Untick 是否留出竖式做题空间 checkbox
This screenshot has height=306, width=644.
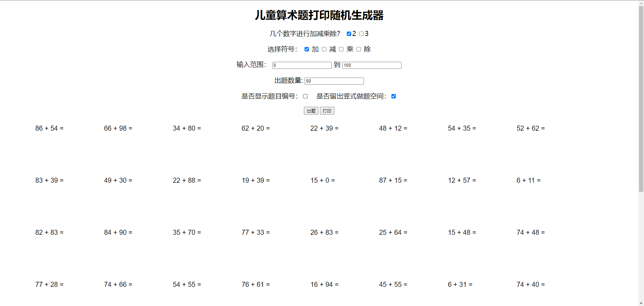[x=393, y=96]
